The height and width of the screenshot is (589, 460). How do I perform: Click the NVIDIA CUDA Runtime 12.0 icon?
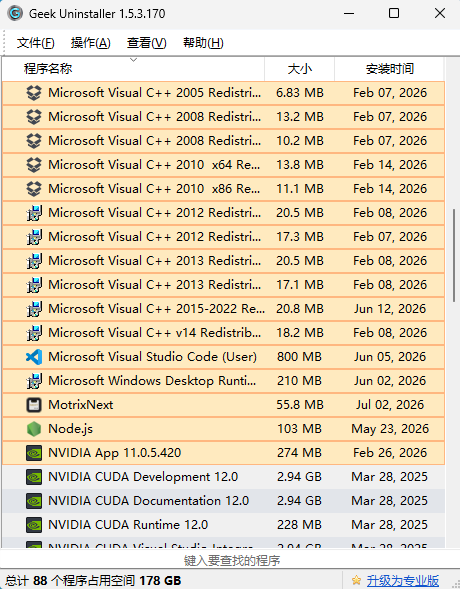tap(34, 525)
